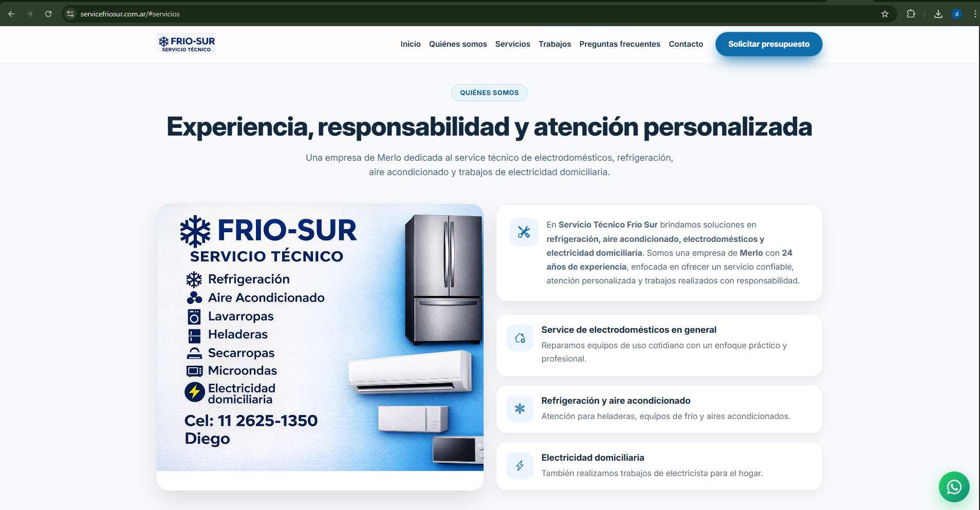Open the WhatsApp chat floating button

[x=954, y=487]
